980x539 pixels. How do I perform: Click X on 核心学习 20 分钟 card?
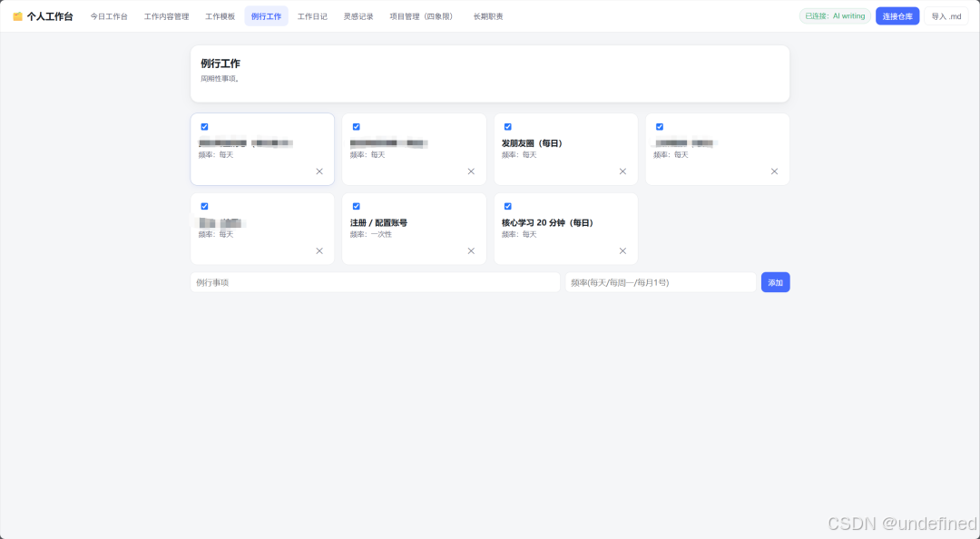tap(622, 250)
